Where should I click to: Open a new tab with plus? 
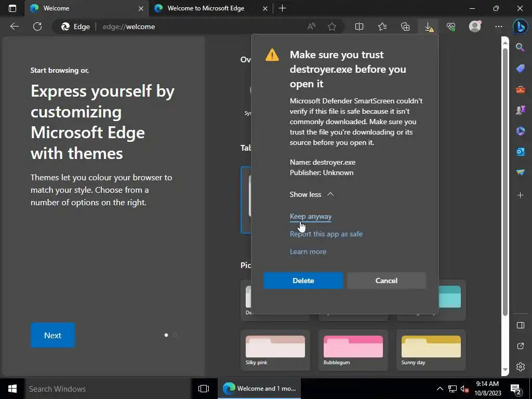[282, 8]
